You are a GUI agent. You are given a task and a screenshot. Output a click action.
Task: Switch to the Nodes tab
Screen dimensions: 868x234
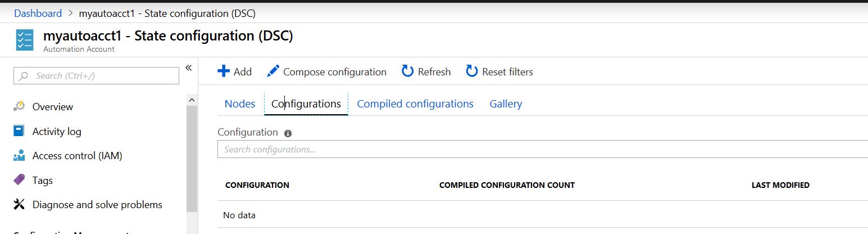240,104
